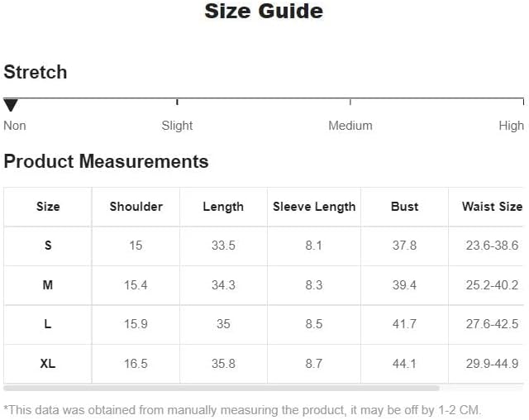Image resolution: width=529 pixels, height=420 pixels.
Task: Select the S size row label
Action: 48,246
